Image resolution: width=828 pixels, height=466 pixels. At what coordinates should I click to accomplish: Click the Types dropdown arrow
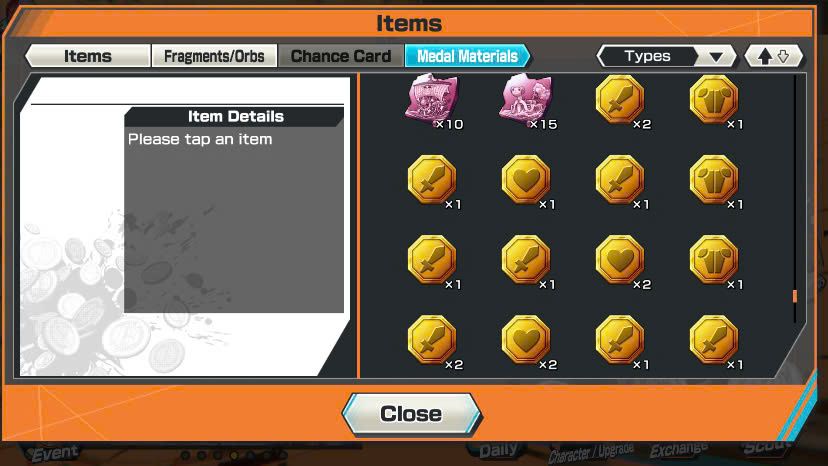point(716,57)
